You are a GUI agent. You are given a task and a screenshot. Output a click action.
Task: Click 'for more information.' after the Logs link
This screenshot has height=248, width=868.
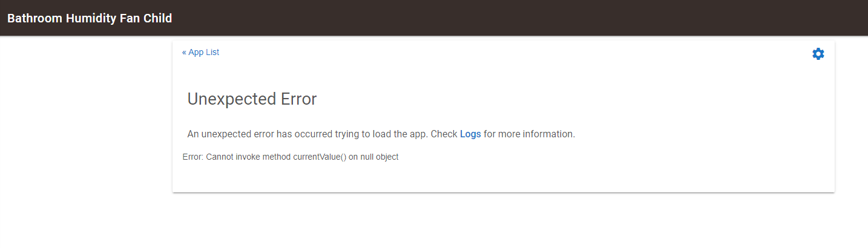point(529,134)
